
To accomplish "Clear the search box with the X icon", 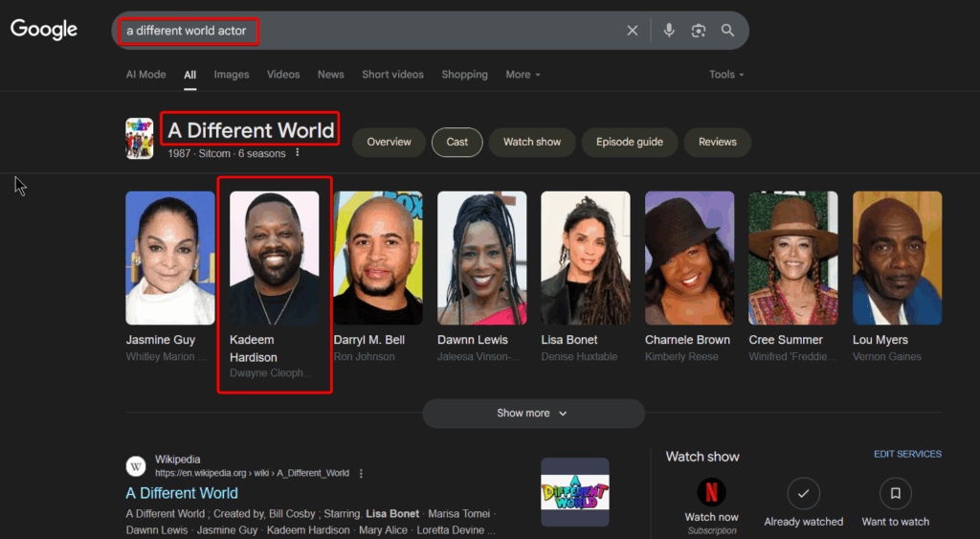I will click(633, 31).
